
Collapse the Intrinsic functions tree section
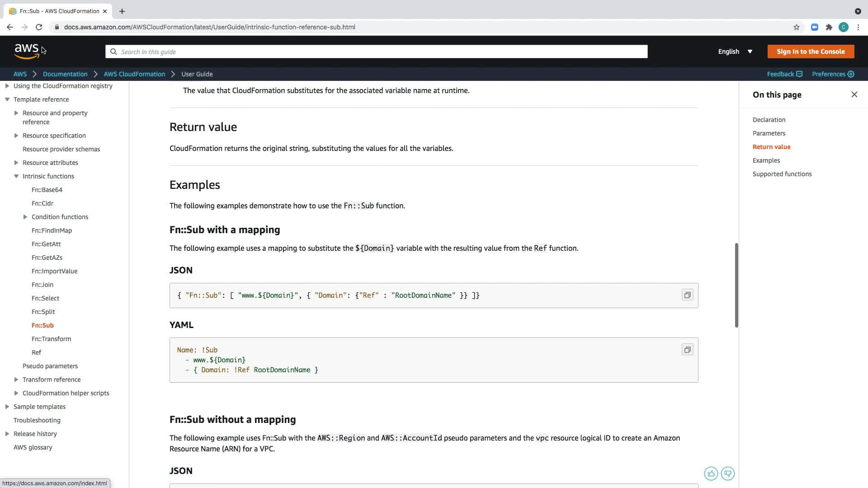click(x=16, y=176)
